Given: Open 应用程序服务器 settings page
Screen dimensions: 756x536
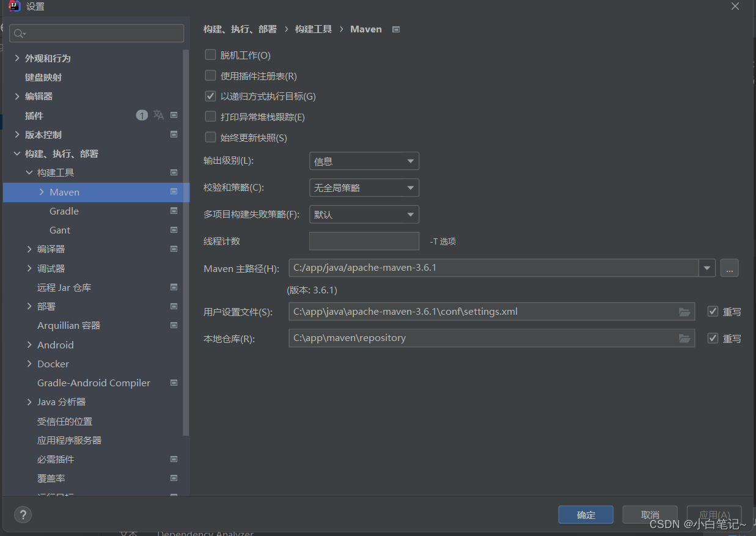Looking at the screenshot, I should click(69, 440).
